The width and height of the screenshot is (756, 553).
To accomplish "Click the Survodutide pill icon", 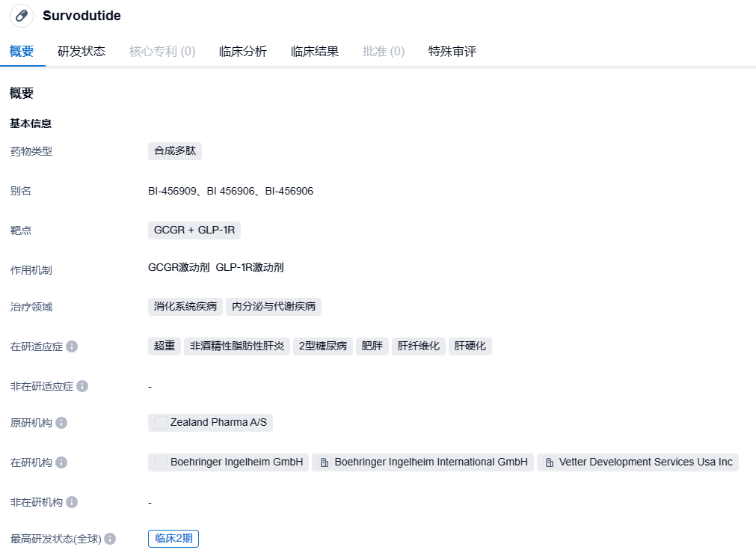I will [x=22, y=16].
